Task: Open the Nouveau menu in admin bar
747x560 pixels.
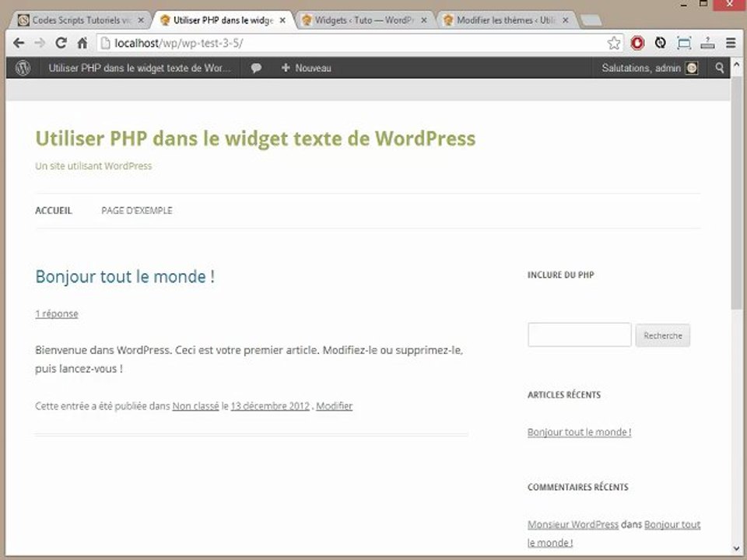Action: click(x=307, y=68)
